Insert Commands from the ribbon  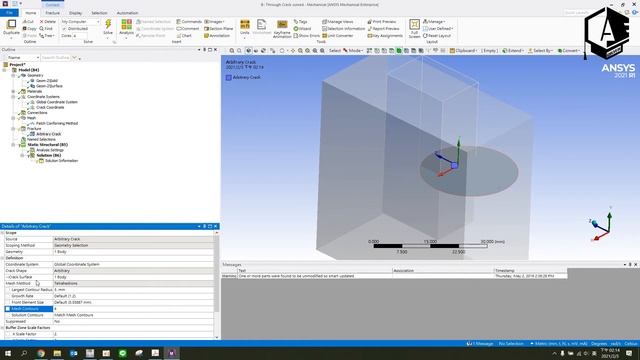pos(189,22)
